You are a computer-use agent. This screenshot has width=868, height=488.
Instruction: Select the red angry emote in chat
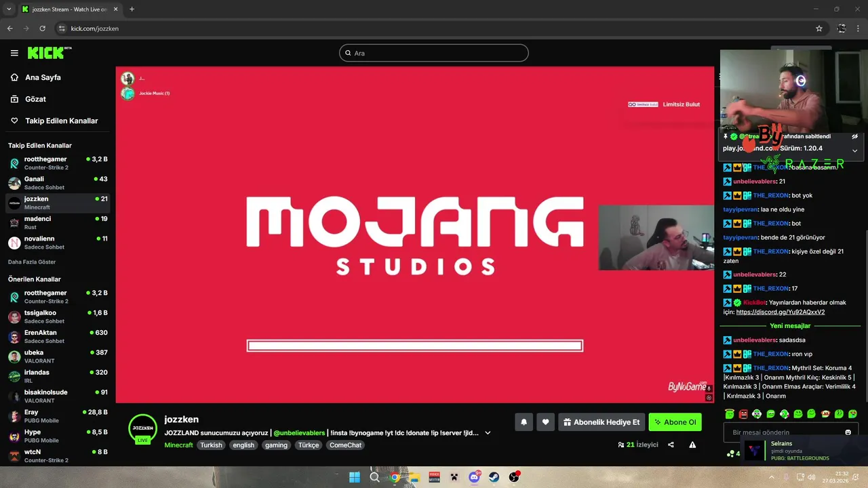coord(743,413)
